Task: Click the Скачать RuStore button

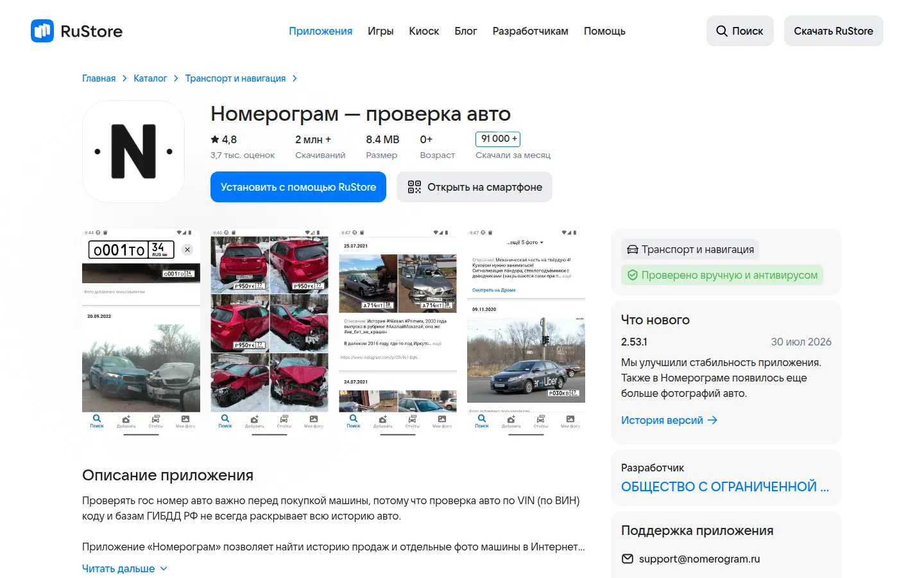Action: pyautogui.click(x=834, y=31)
